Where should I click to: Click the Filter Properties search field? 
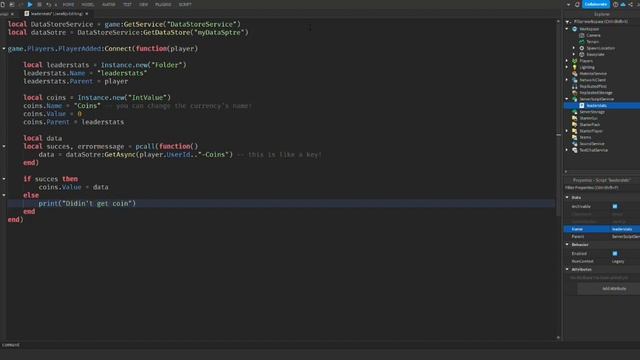(602, 188)
